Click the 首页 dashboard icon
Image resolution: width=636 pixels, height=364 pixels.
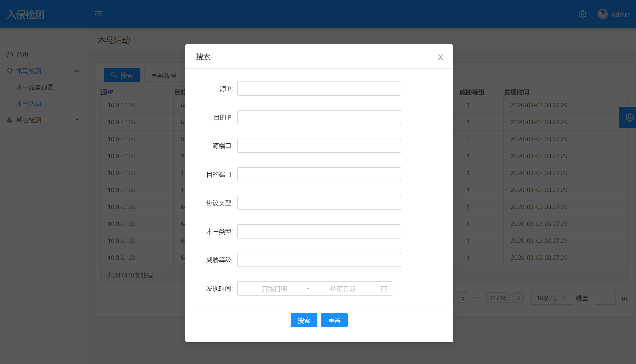[x=10, y=55]
